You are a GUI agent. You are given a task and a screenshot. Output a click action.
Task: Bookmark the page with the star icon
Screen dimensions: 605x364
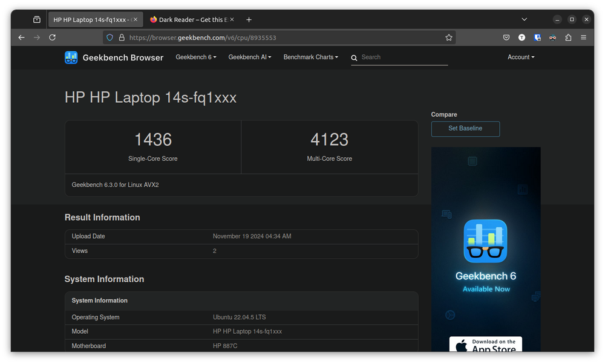(449, 37)
